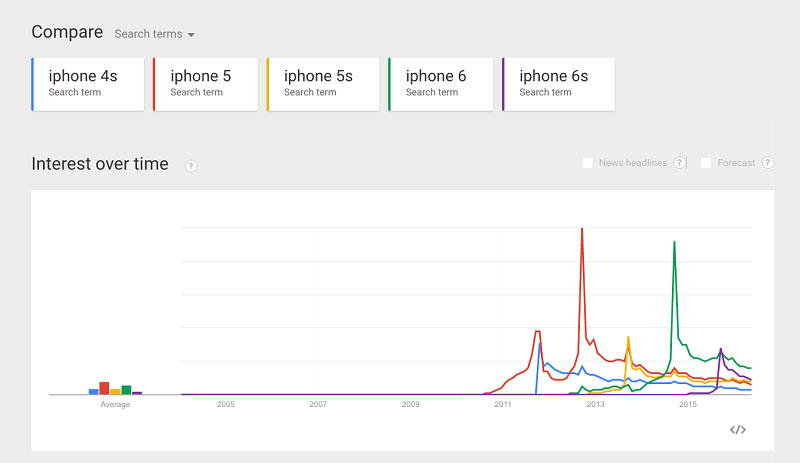Click the iphone 5s search term card

click(323, 84)
